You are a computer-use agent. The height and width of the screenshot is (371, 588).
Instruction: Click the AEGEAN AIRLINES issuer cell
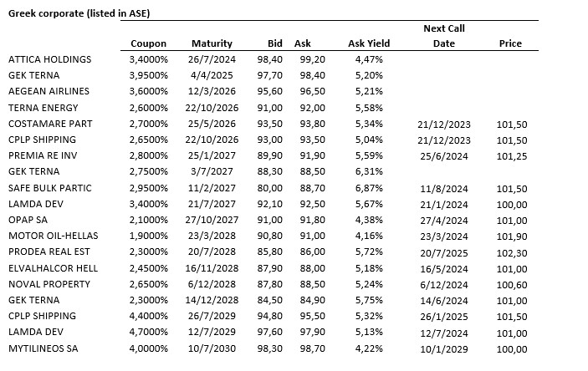(48, 92)
